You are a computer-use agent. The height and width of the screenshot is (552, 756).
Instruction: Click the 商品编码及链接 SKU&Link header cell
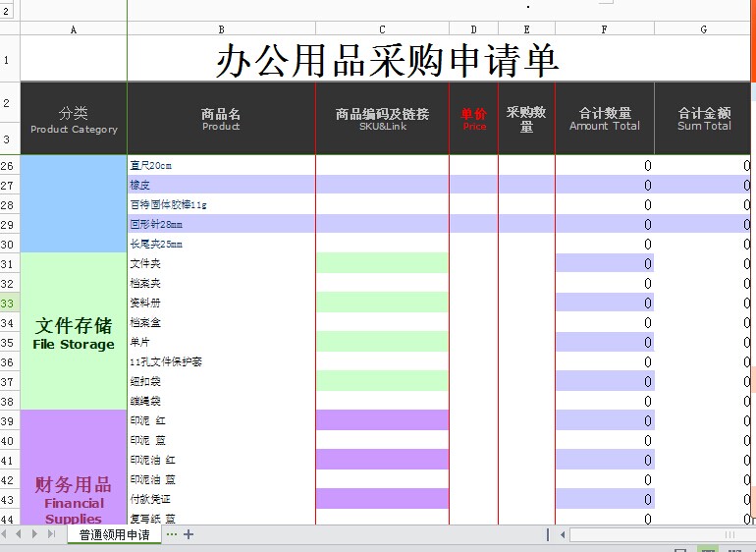point(382,119)
